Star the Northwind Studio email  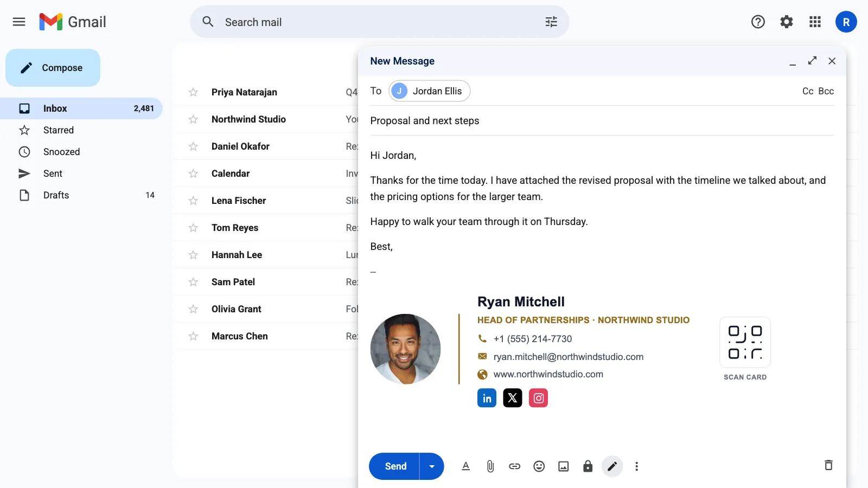[193, 119]
